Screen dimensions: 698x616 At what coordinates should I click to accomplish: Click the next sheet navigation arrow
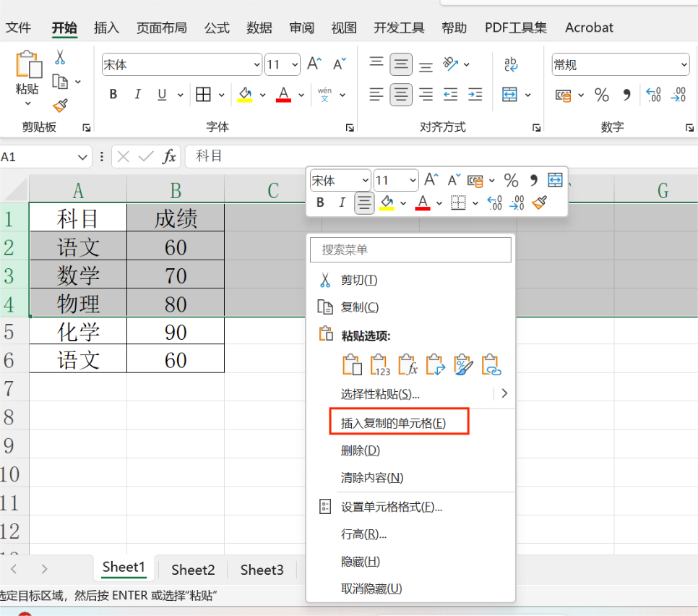(x=43, y=569)
